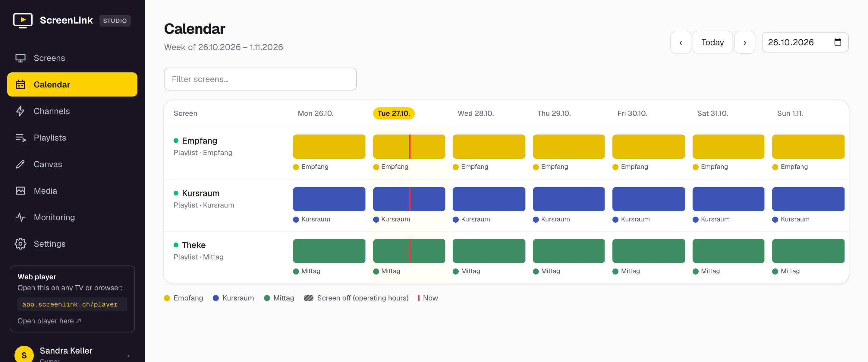This screenshot has width=868, height=362.
Task: Open Playlists in the sidebar
Action: pyautogui.click(x=72, y=138)
